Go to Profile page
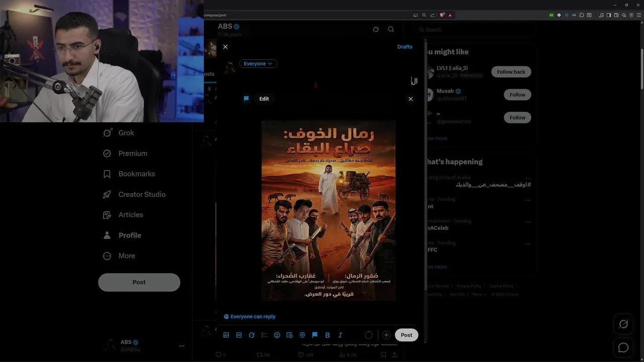Screen dimensions: 644x362 point(122,235)
